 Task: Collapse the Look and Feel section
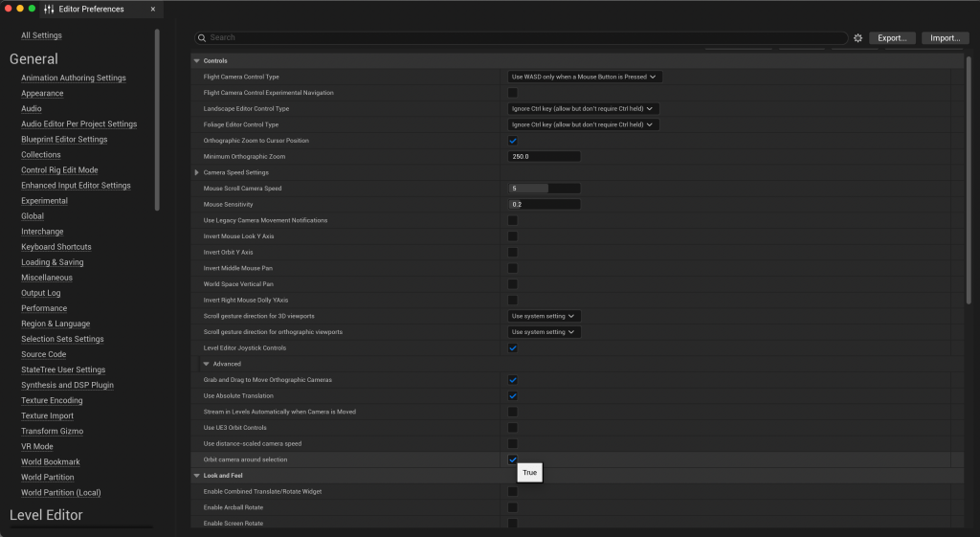[x=197, y=476]
